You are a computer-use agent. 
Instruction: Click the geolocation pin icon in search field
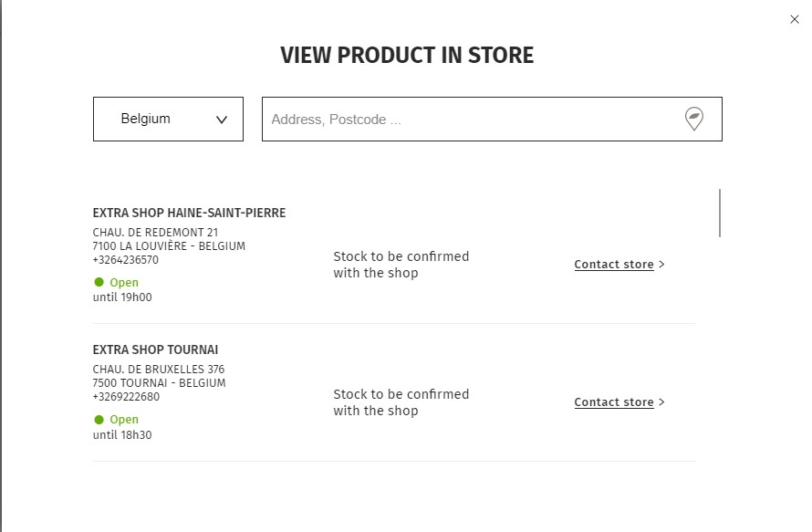pos(694,119)
